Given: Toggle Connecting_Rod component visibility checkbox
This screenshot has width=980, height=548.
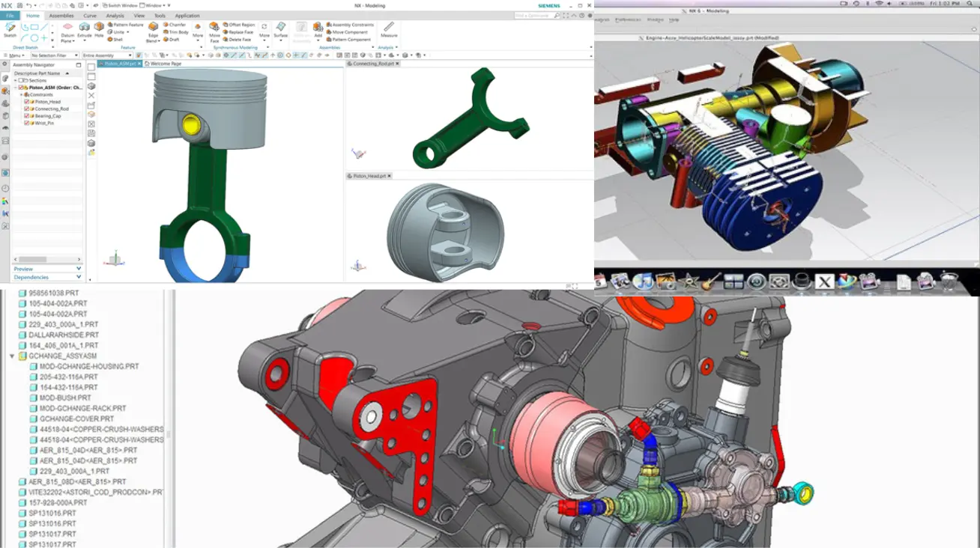Looking at the screenshot, I should coord(27,109).
